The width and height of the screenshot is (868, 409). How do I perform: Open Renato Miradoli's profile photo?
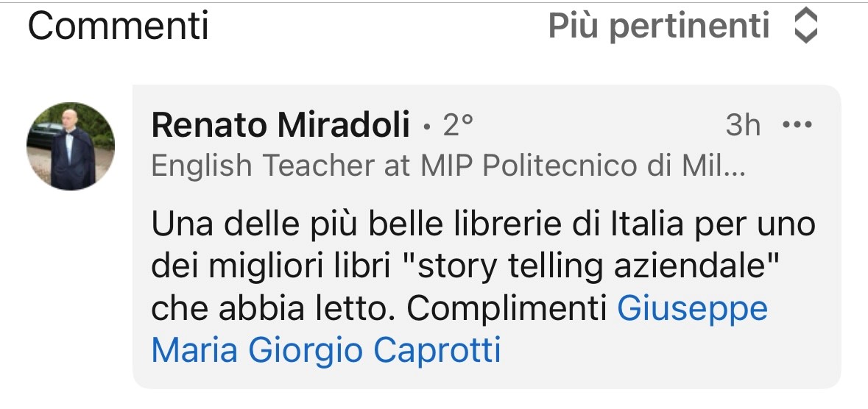[71, 146]
